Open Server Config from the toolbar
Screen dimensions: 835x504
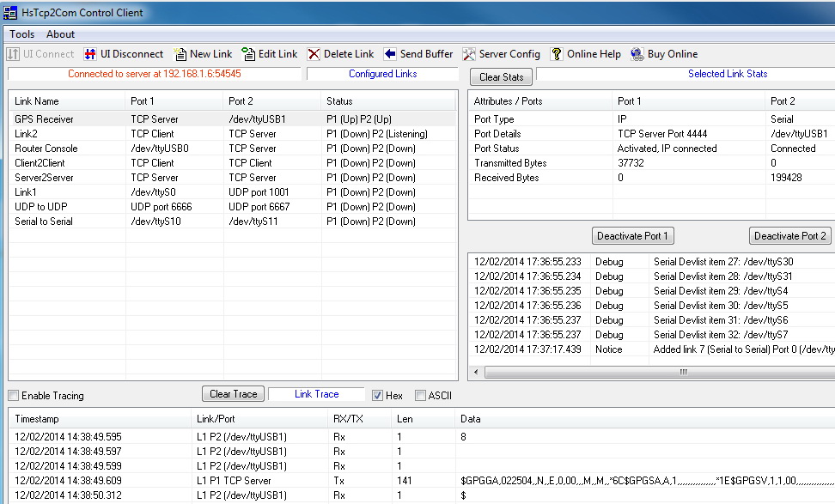(469, 54)
